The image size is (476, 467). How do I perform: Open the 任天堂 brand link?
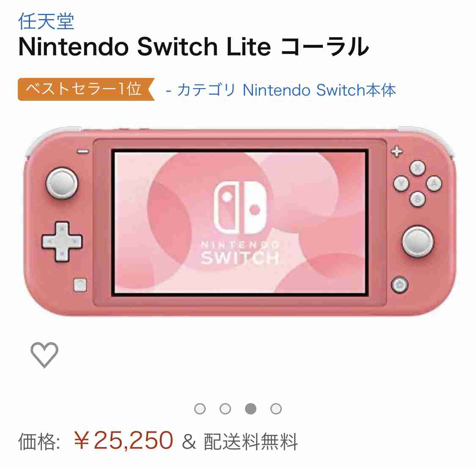pyautogui.click(x=46, y=21)
